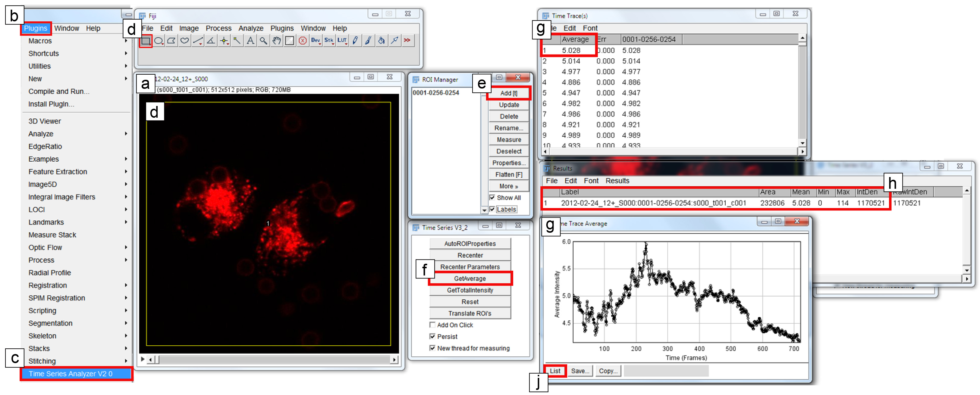
Task: Select ROI 0001-0256-0254 in ROI Manager list
Action: [435, 92]
